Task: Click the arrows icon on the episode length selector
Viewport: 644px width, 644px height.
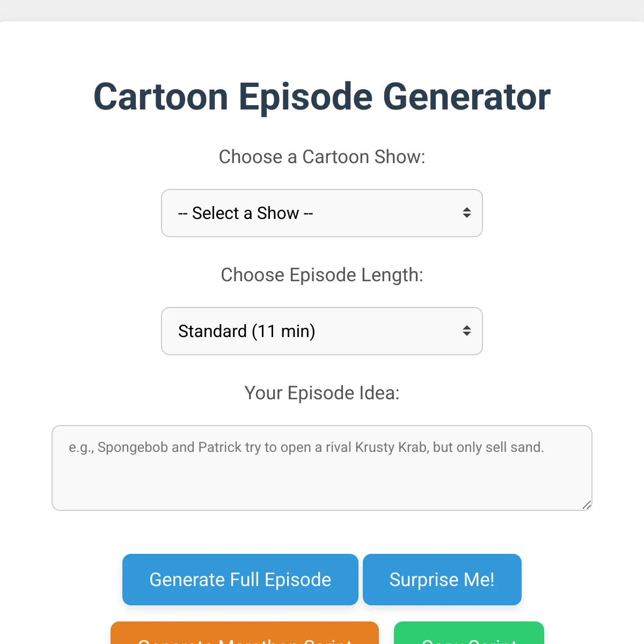Action: (x=467, y=331)
